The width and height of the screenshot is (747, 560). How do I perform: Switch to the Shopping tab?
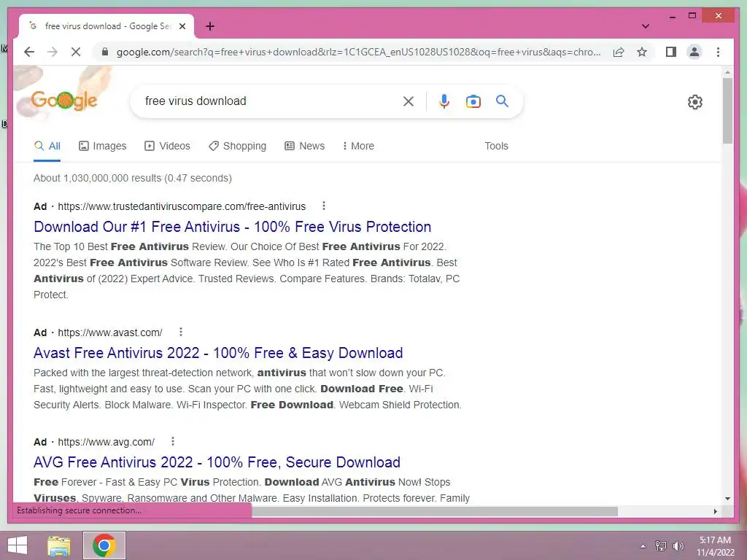237,146
